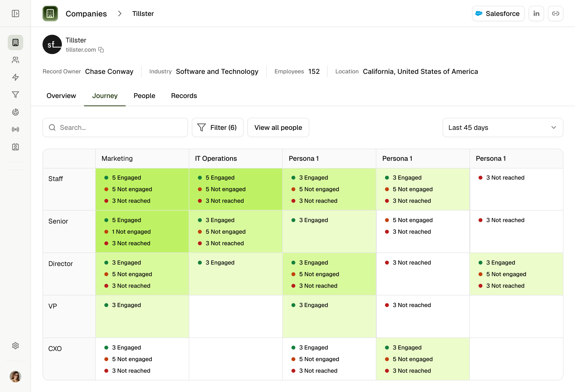Expand the Last 45 days dropdown
The width and height of the screenshot is (575, 392).
coord(503,127)
